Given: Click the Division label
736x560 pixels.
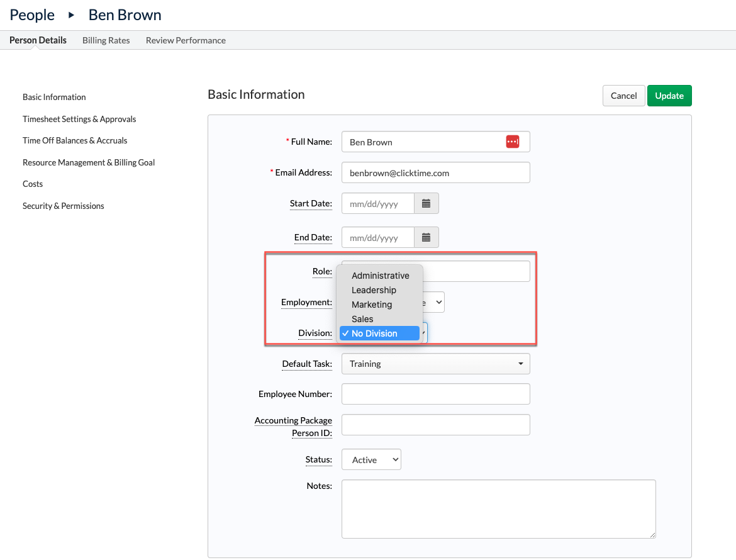Looking at the screenshot, I should pos(315,333).
